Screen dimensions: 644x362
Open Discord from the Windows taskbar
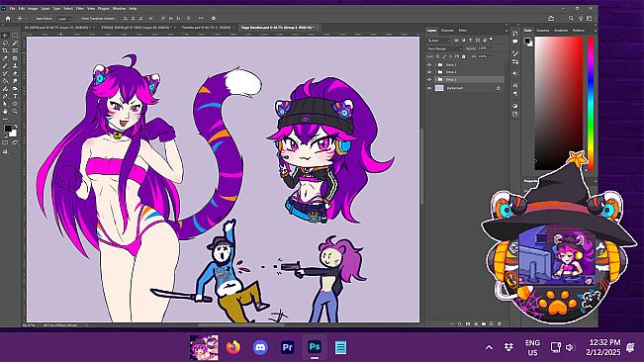260,347
